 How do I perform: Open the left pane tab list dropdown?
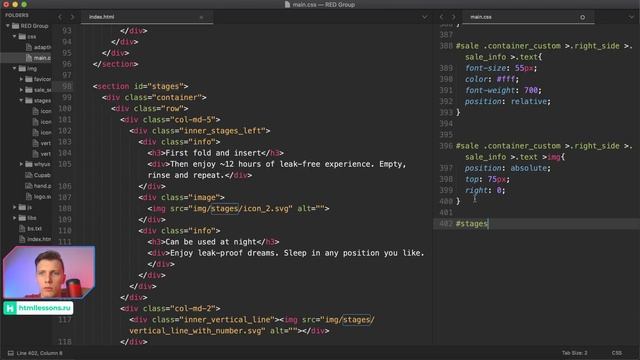(424, 17)
